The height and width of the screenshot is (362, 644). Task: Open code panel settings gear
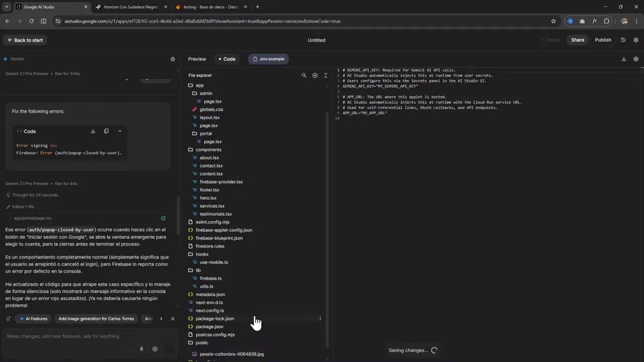click(636, 59)
